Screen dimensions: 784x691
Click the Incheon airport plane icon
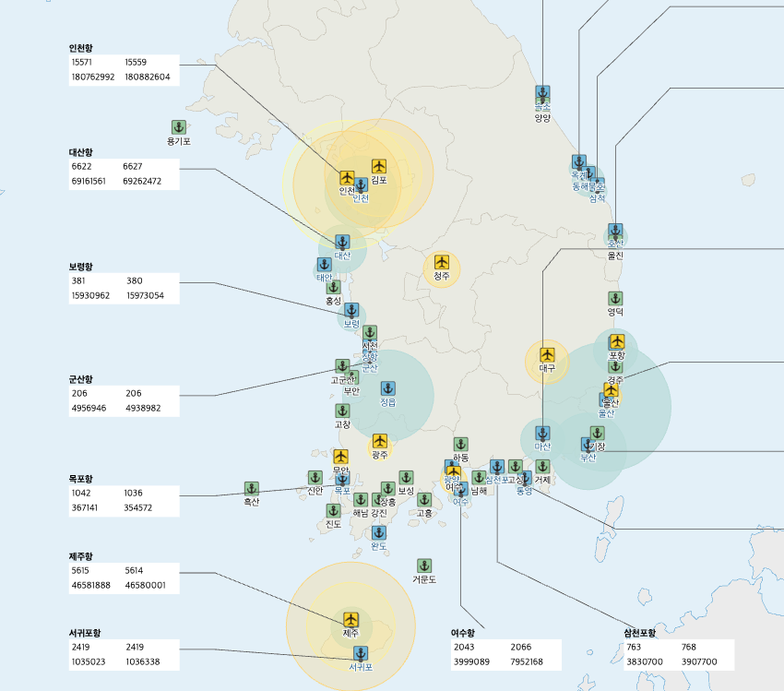(x=347, y=177)
